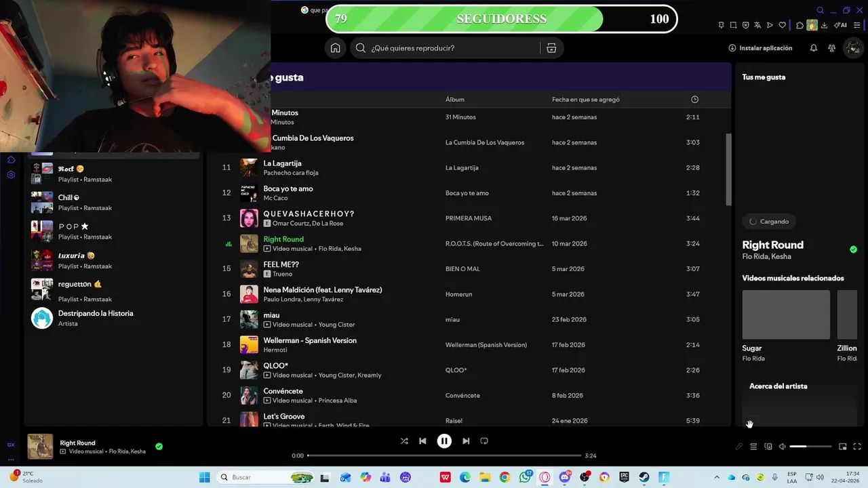
Task: Toggle liked check in Now Playing panel
Action: [853, 249]
